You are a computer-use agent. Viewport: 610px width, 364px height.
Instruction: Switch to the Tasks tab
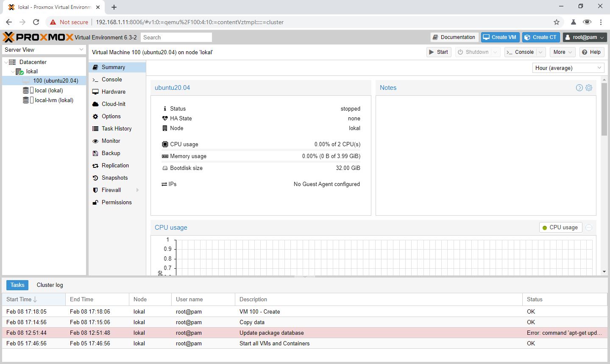(17, 285)
